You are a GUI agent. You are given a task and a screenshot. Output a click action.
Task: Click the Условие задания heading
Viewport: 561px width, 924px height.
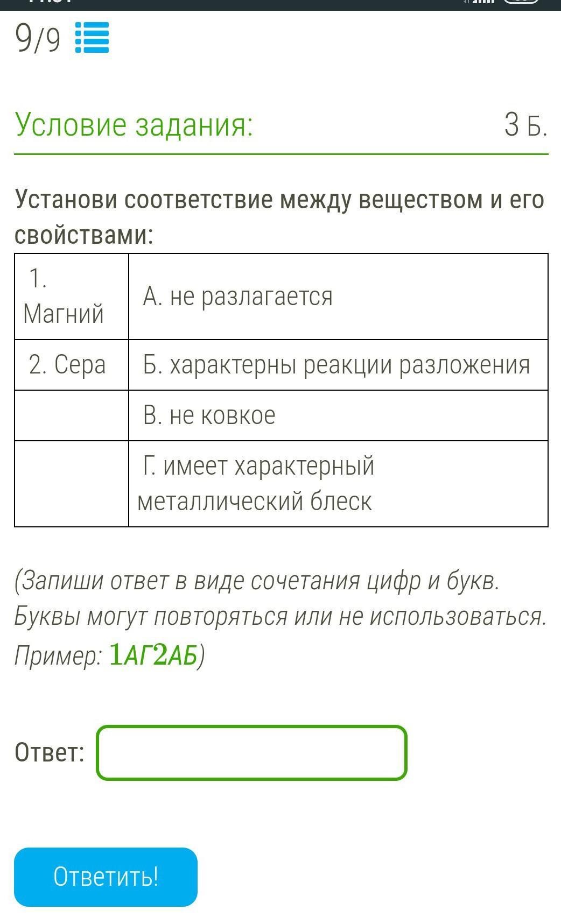134,125
